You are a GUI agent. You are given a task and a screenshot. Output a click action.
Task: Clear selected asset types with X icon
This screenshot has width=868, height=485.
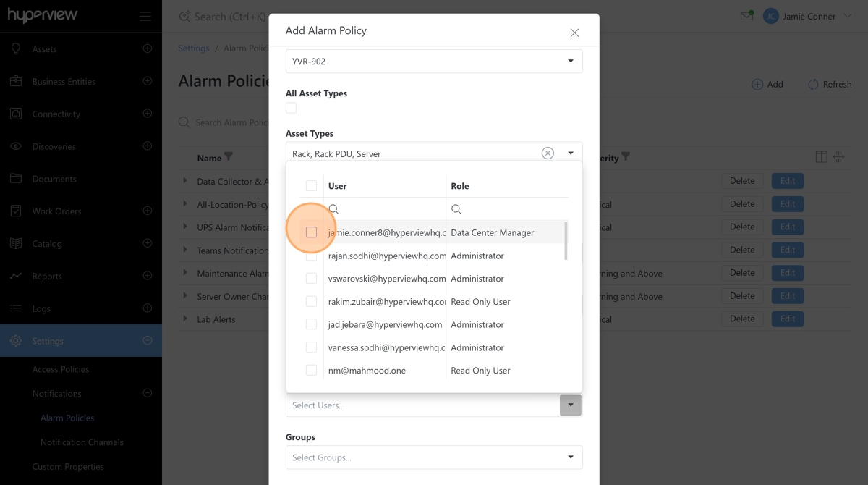[548, 153]
